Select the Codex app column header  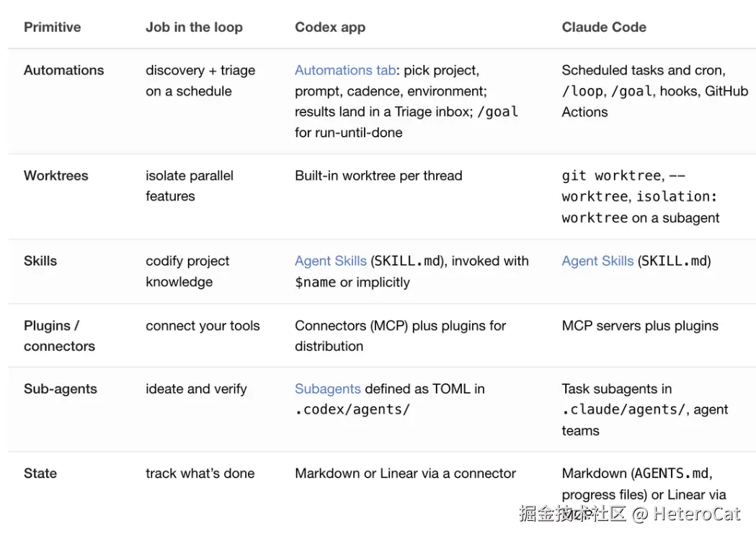click(x=330, y=27)
